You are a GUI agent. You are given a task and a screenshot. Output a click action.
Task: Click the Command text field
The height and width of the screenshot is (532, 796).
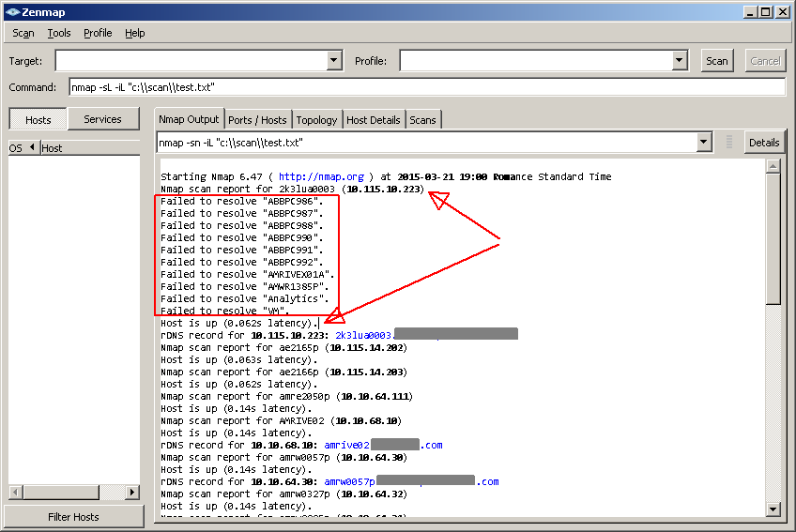pyautogui.click(x=427, y=87)
